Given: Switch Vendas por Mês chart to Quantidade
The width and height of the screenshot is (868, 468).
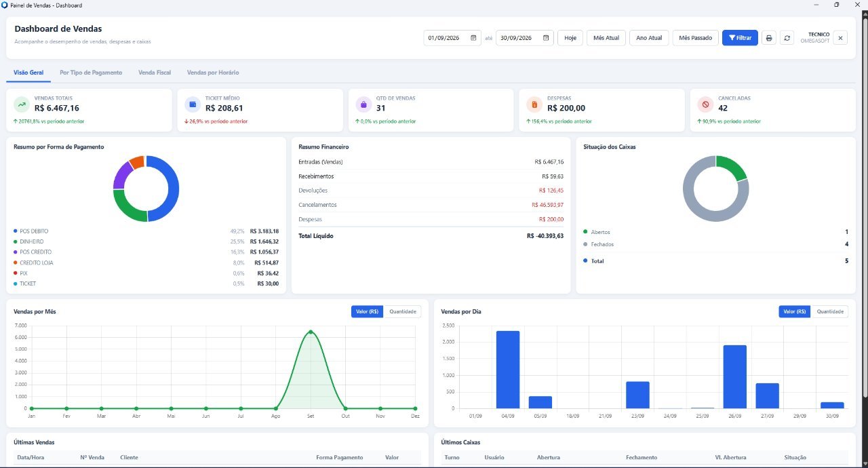Looking at the screenshot, I should (403, 311).
